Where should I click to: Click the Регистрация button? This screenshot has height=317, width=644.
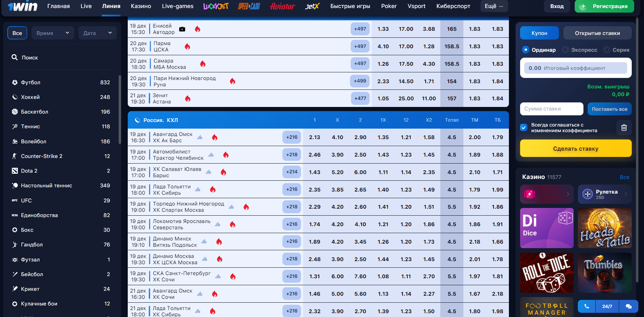(x=604, y=6)
